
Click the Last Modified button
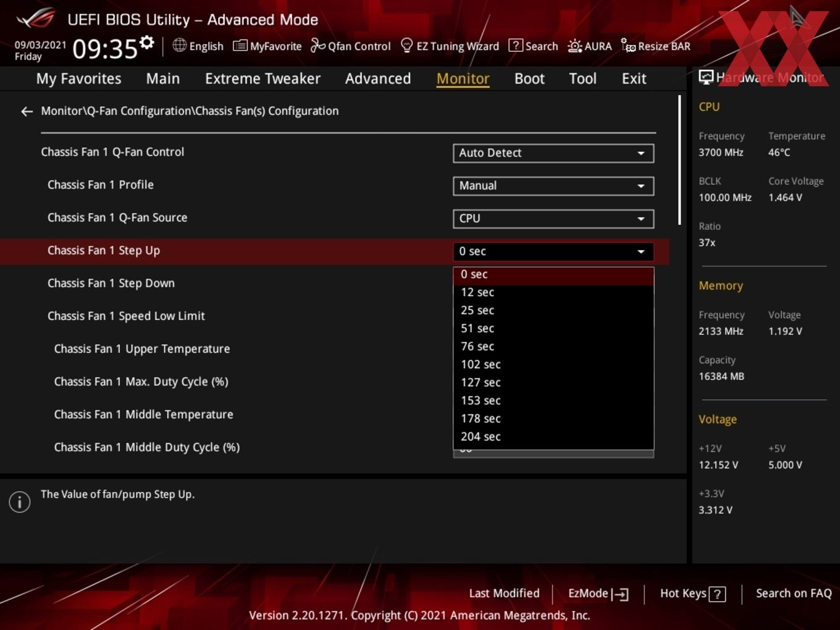[504, 594]
